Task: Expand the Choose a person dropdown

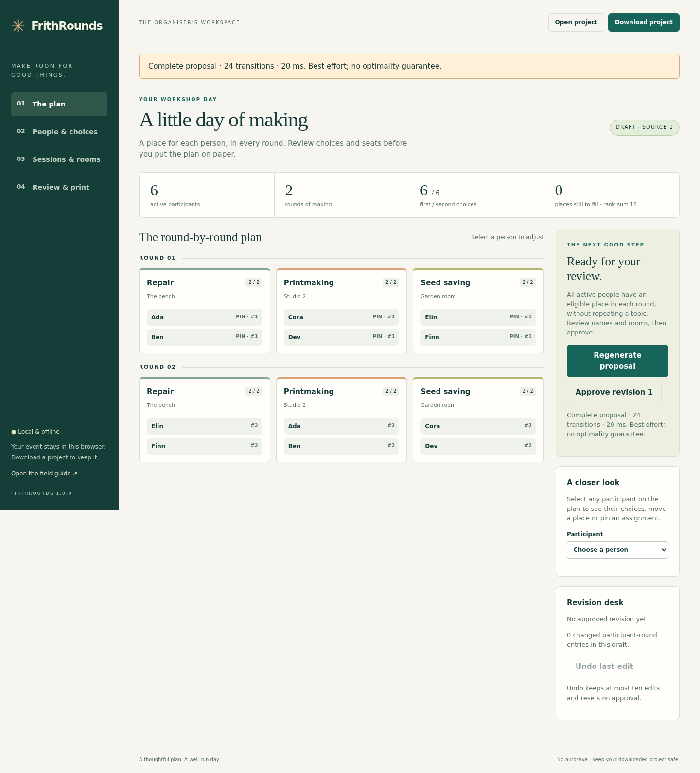Action: 617,550
